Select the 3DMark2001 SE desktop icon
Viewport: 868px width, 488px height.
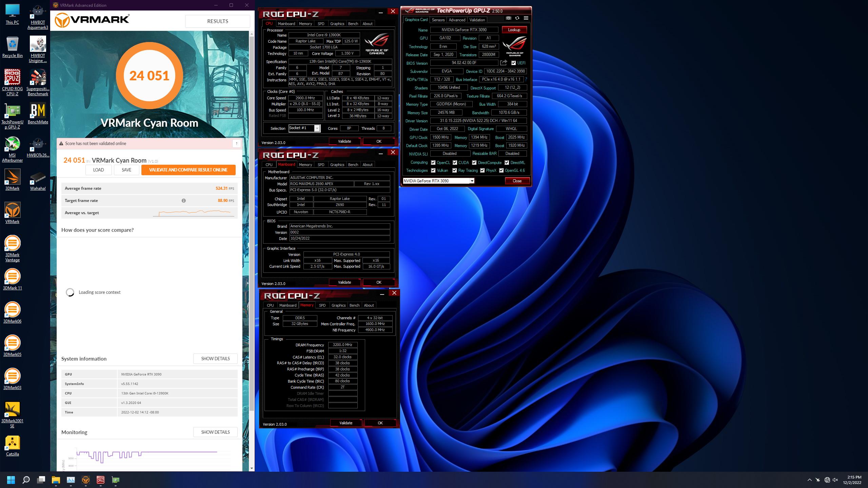pos(13,415)
